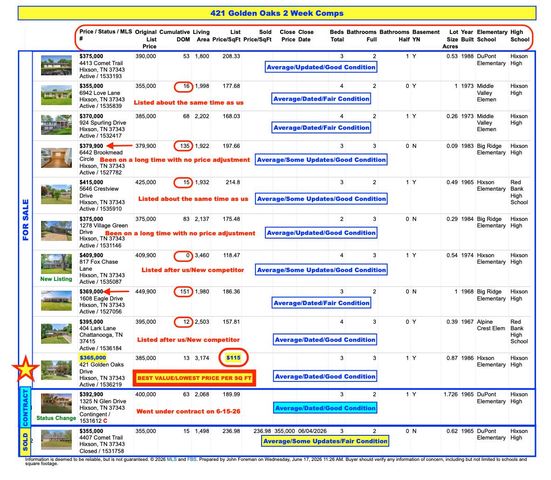Open the 817 Fox Chase Lane thumbnail
This screenshot has height=480, width=551.
coord(56,264)
